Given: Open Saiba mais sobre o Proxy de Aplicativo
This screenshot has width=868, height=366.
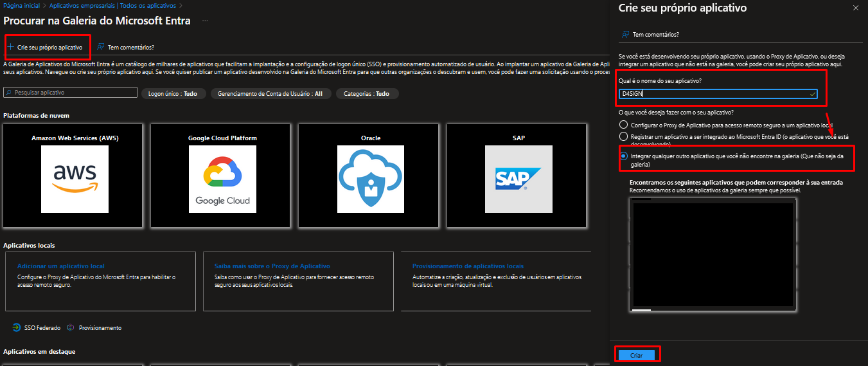Looking at the screenshot, I should [x=272, y=266].
